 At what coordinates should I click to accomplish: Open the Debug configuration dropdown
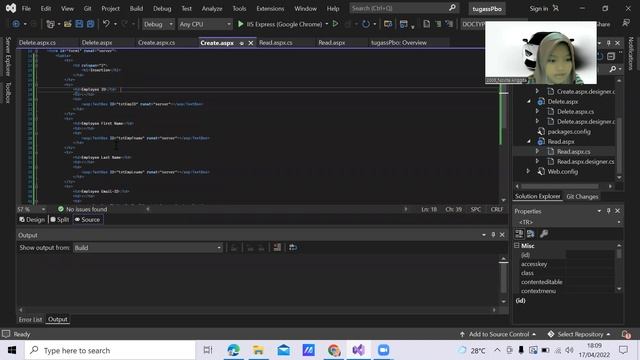158,24
